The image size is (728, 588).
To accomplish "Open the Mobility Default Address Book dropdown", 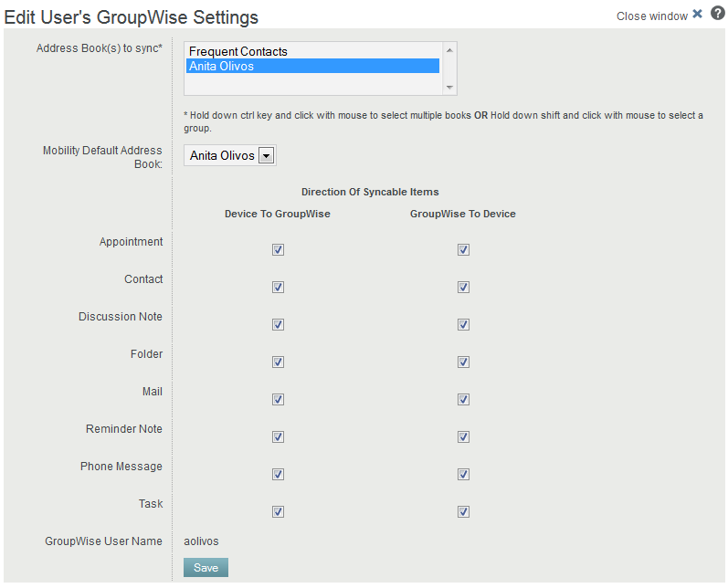I will pos(266,156).
